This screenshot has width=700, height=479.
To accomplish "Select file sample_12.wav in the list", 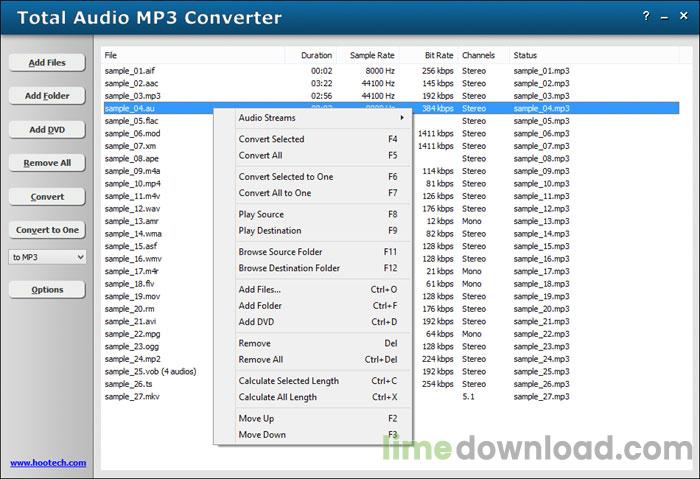I will (132, 208).
